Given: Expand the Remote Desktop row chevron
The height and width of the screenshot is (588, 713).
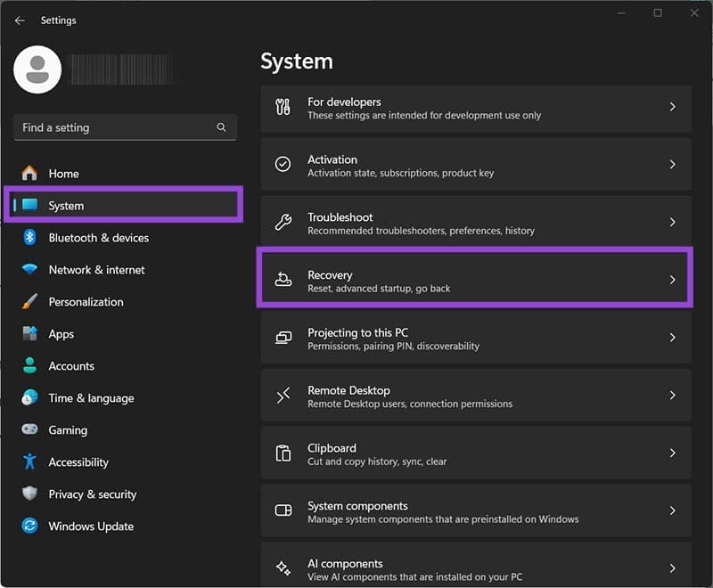Looking at the screenshot, I should point(672,396).
